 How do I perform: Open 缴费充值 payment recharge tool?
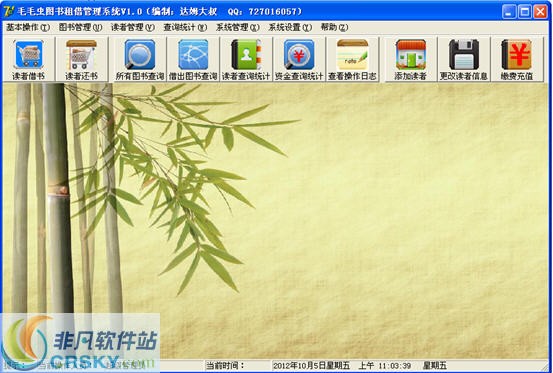point(517,59)
